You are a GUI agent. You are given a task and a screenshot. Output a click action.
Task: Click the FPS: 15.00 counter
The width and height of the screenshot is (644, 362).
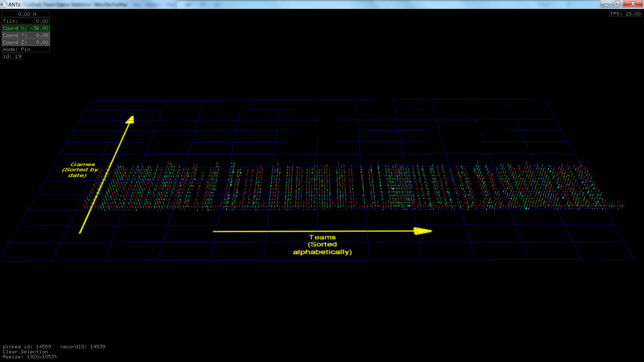[x=625, y=14]
